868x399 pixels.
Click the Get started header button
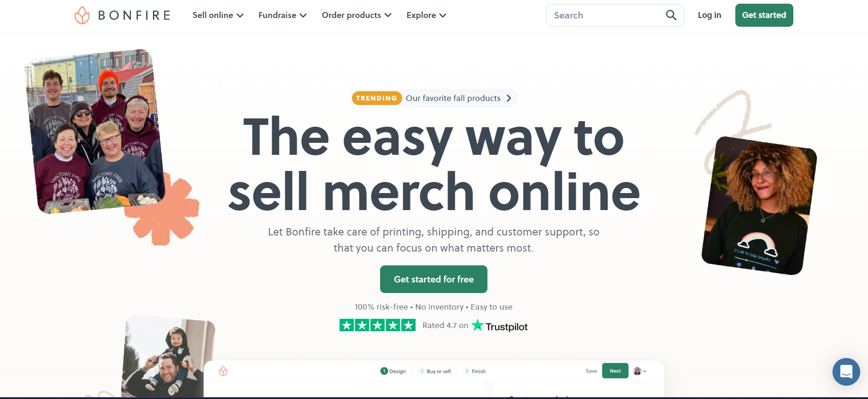(x=764, y=15)
